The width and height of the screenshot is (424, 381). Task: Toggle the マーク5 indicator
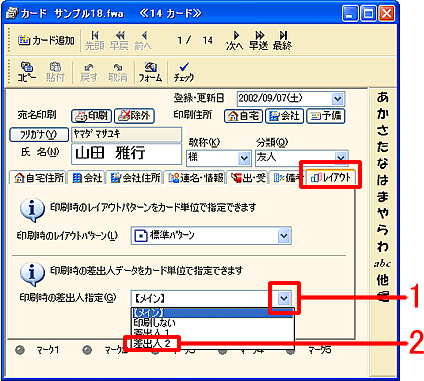291,350
